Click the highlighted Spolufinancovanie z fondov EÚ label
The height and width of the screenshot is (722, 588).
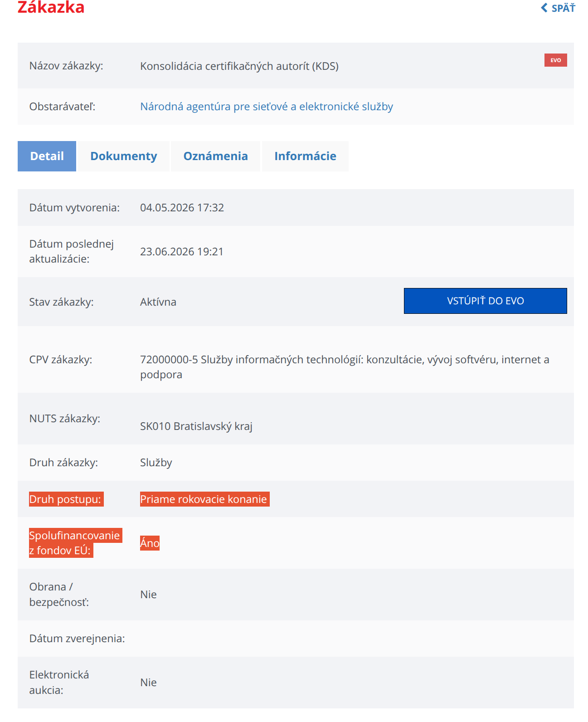pos(75,543)
